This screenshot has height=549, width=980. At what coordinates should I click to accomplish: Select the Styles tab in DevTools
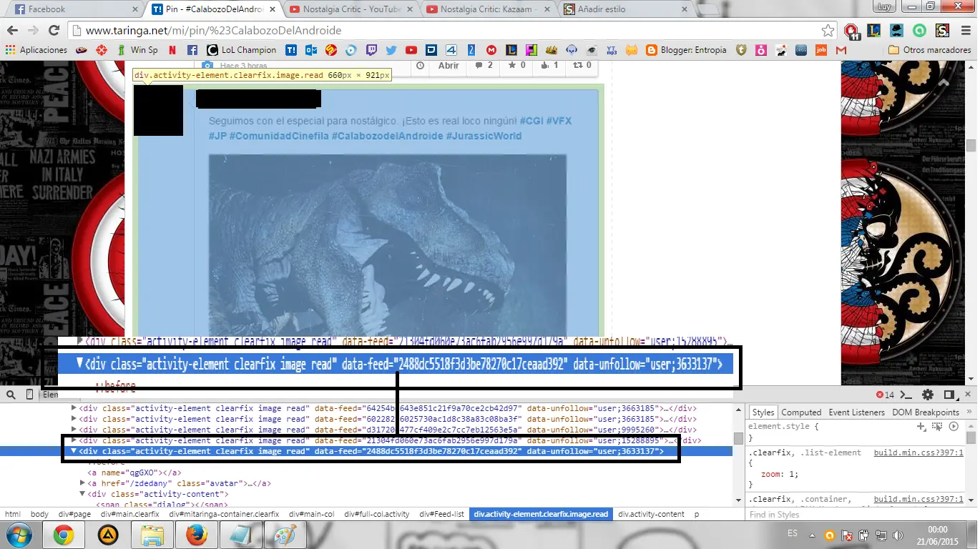763,412
